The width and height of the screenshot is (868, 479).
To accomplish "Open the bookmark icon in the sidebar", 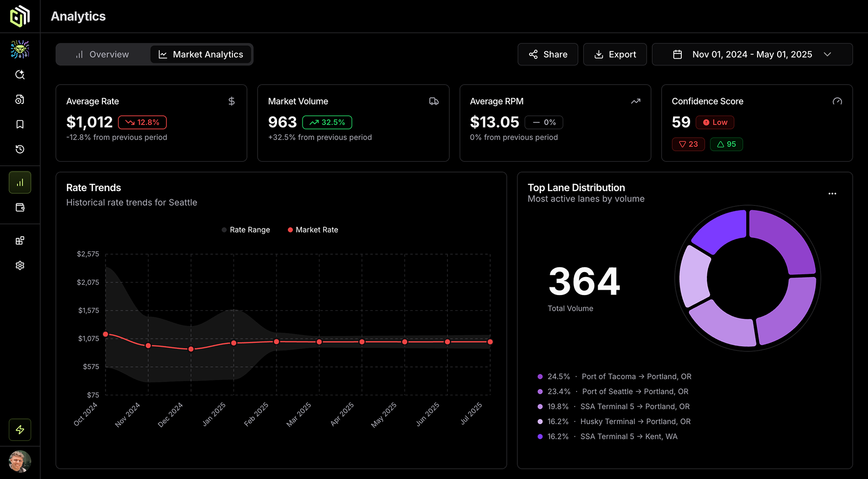I will coord(20,125).
